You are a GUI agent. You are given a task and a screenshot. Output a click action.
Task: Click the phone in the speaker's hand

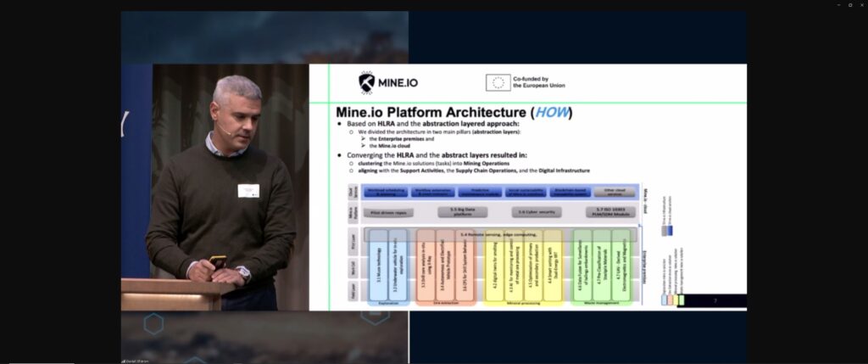[217, 262]
